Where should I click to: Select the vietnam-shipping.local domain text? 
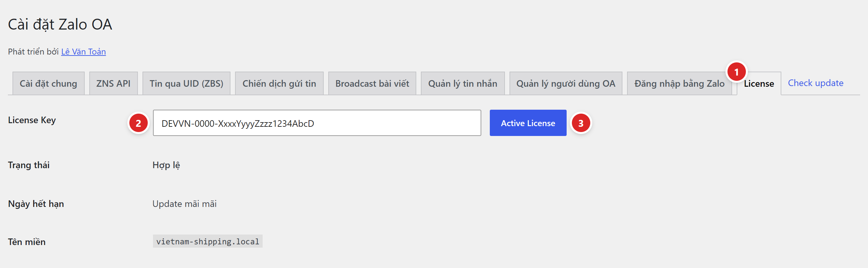click(207, 241)
